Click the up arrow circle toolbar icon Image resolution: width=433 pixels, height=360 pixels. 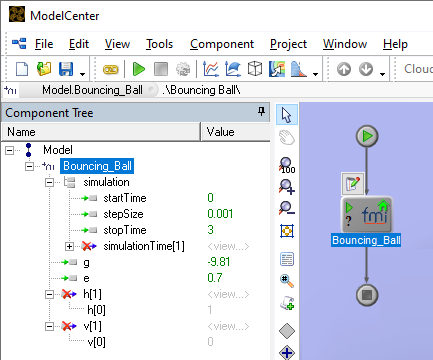click(344, 69)
